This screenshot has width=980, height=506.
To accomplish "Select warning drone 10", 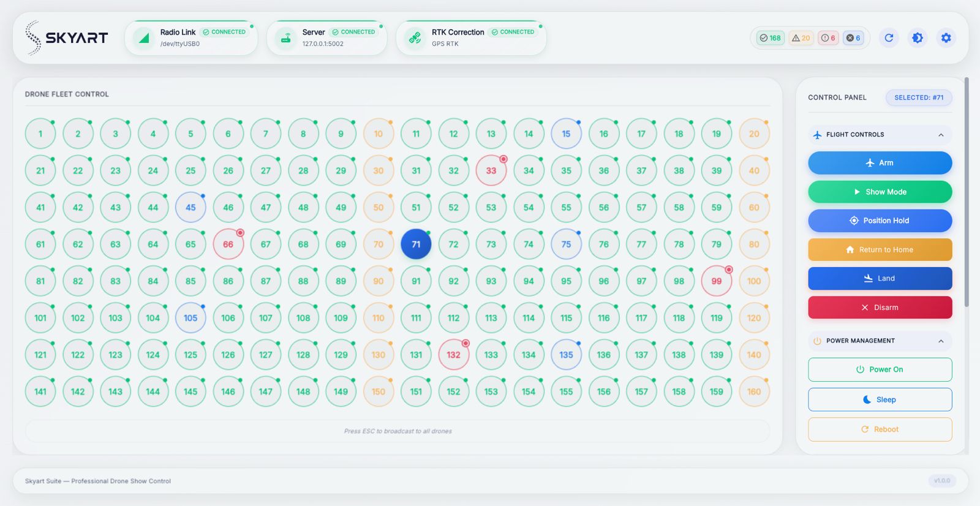I will [x=379, y=134].
